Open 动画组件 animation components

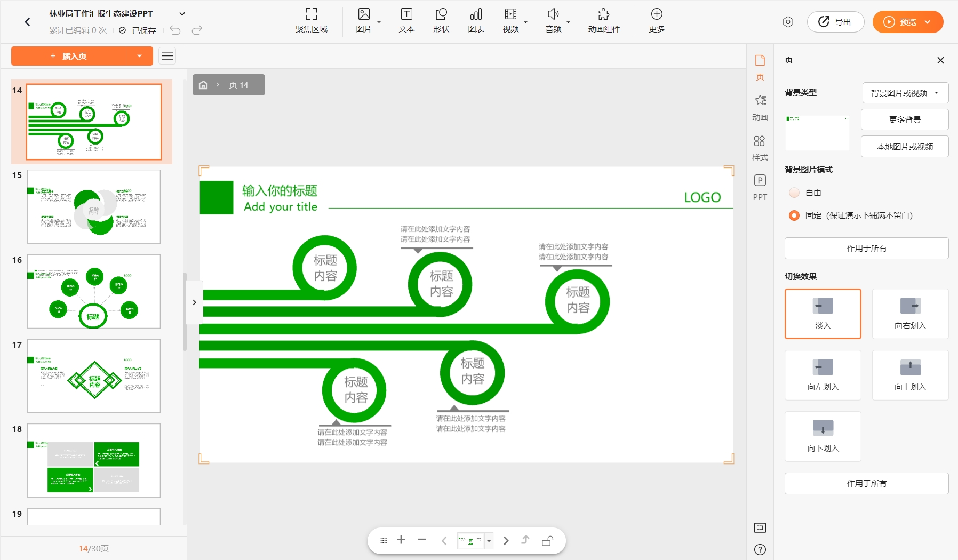click(604, 21)
